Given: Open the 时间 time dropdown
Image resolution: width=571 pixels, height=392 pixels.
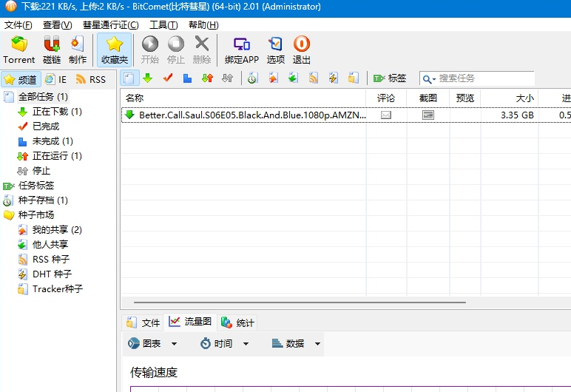Looking at the screenshot, I should click(224, 343).
